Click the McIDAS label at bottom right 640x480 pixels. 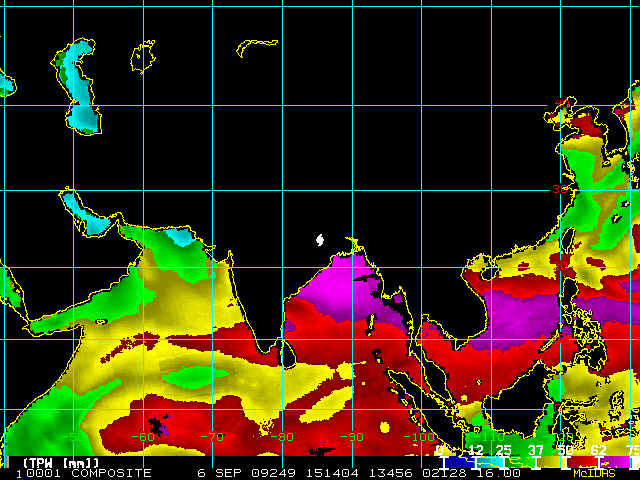pyautogui.click(x=594, y=473)
